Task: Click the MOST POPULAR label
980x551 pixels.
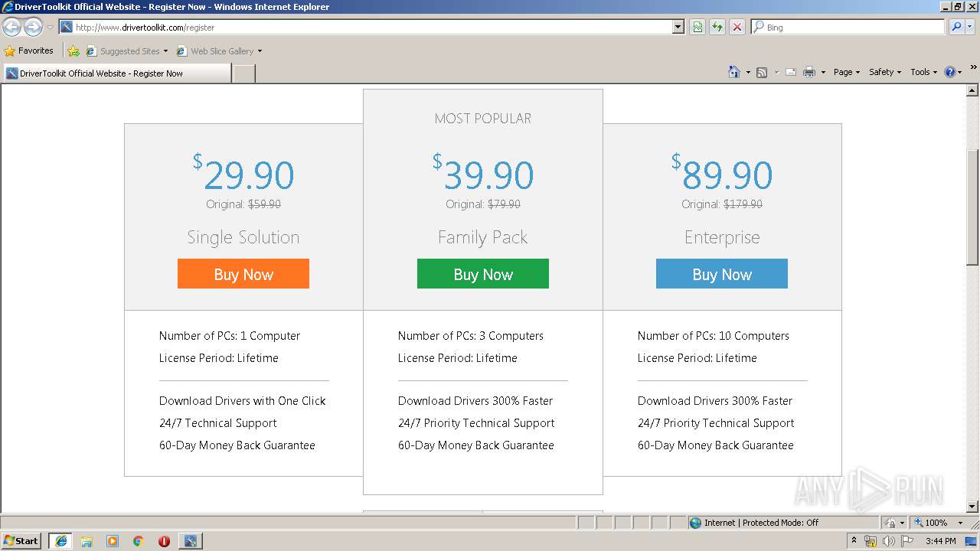Action: pyautogui.click(x=483, y=119)
